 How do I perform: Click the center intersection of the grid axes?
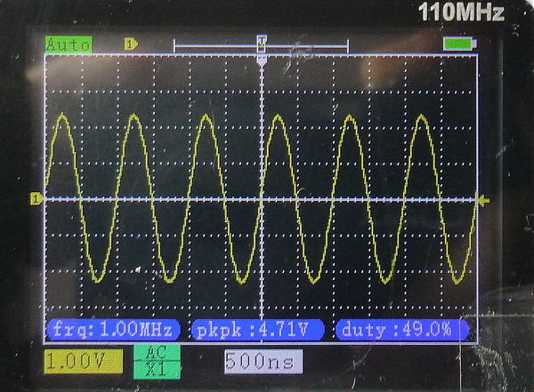pos(261,199)
